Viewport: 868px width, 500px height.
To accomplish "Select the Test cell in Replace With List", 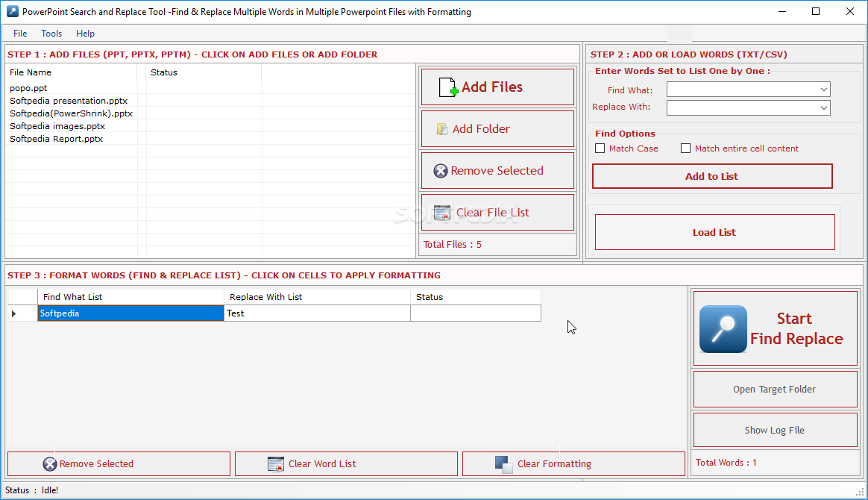I will click(317, 313).
